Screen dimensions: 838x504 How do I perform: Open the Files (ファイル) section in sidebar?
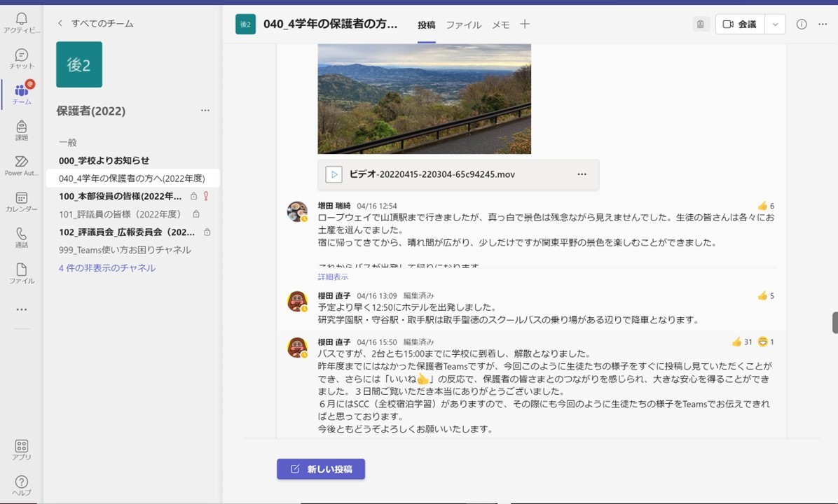click(x=22, y=274)
